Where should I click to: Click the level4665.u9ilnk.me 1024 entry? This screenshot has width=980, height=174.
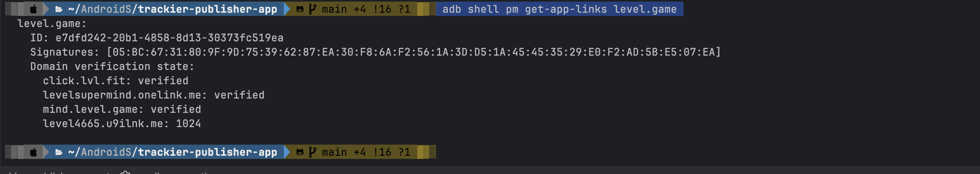click(122, 124)
